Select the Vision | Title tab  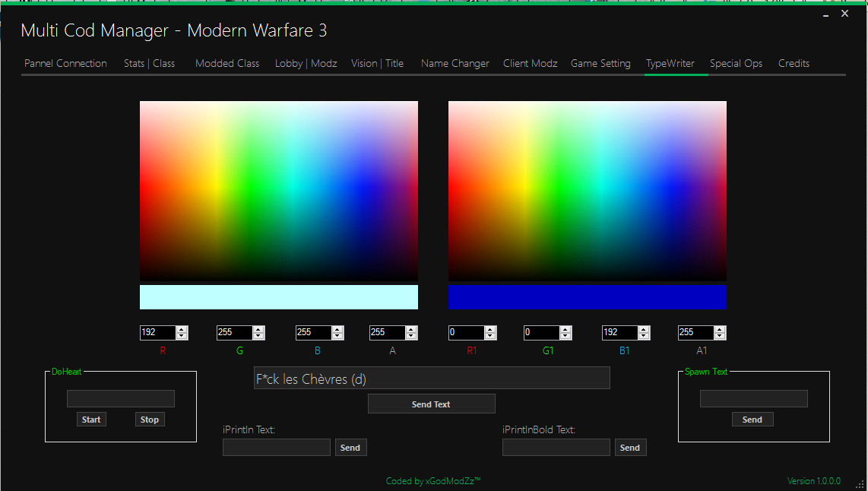[378, 64]
